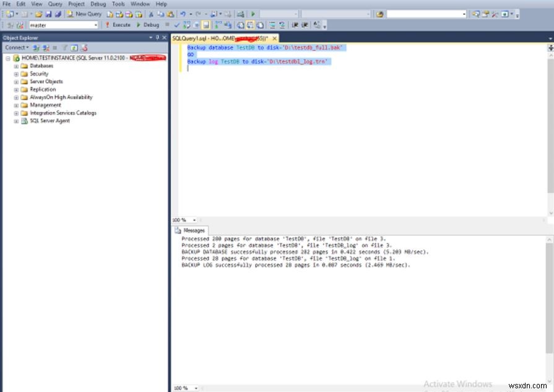
Task: Expand the Security folder node
Action: (x=16, y=74)
